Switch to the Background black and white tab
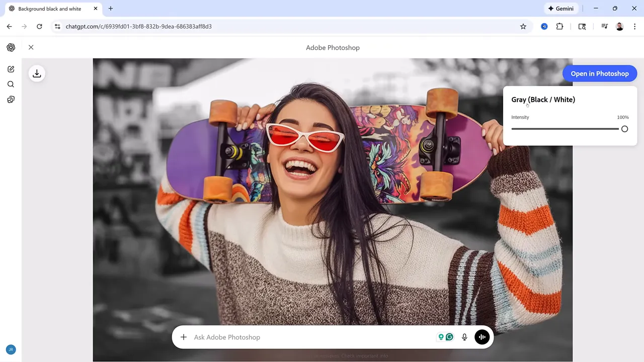644x362 pixels. pyautogui.click(x=50, y=9)
